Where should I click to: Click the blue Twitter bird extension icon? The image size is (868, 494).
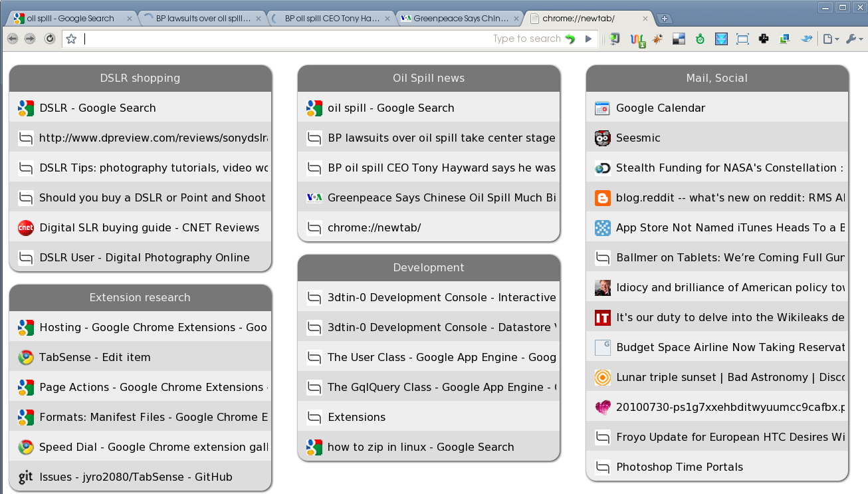pyautogui.click(x=806, y=39)
